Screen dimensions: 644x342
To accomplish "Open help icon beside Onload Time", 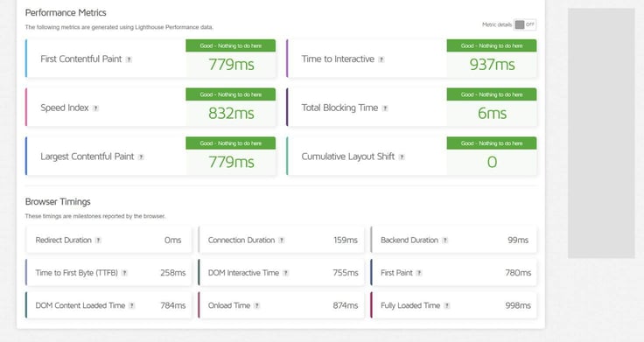I will [x=256, y=305].
